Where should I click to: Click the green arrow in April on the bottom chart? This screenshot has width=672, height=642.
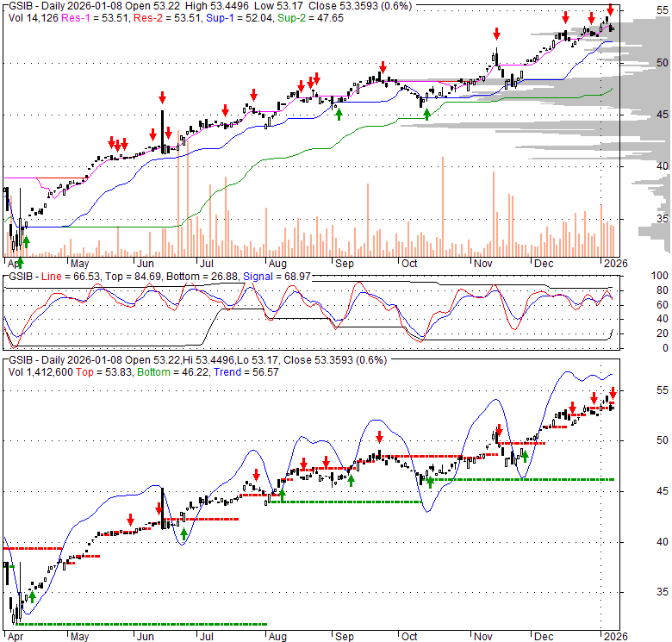[32, 597]
